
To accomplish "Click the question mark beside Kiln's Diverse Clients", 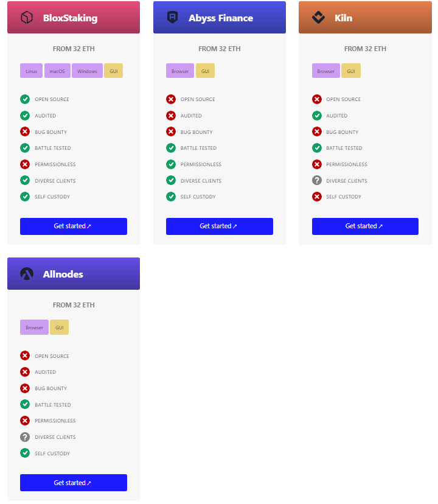I will [316, 180].
